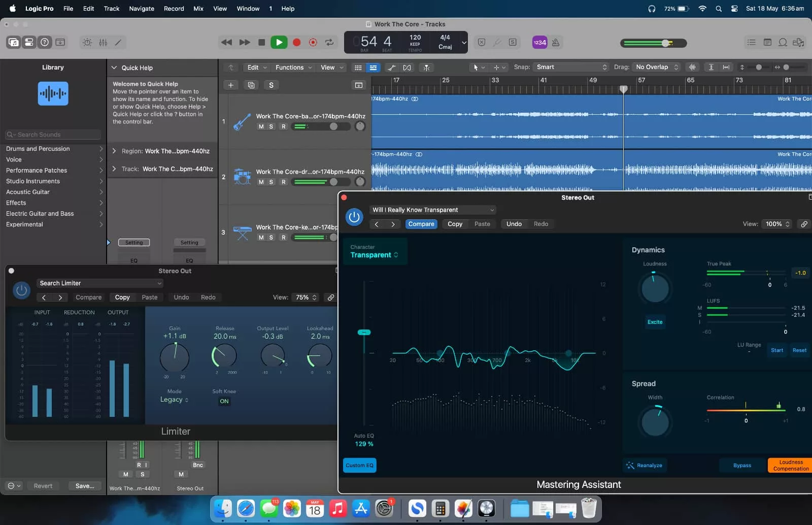Mute the drums track

point(261,182)
